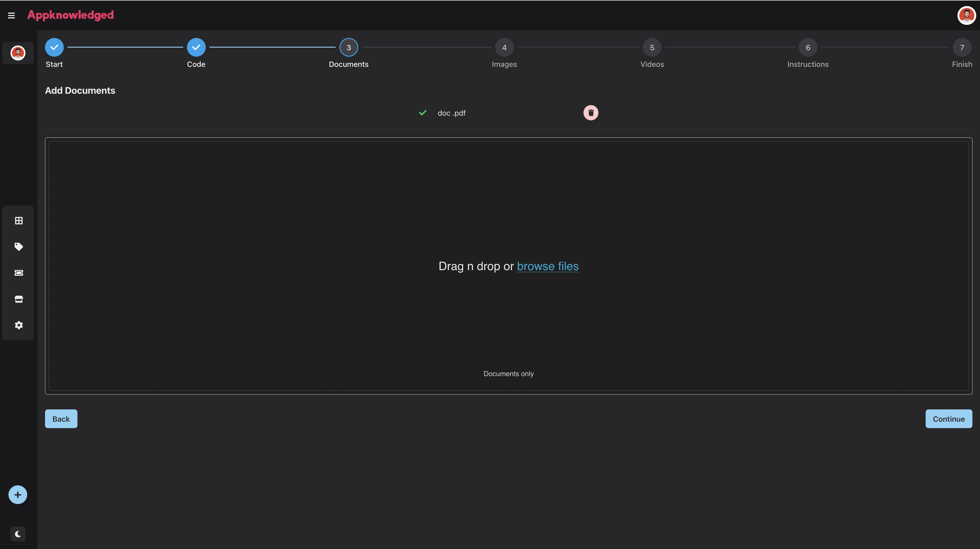The height and width of the screenshot is (549, 980).
Task: Go to the Start step
Action: [54, 48]
